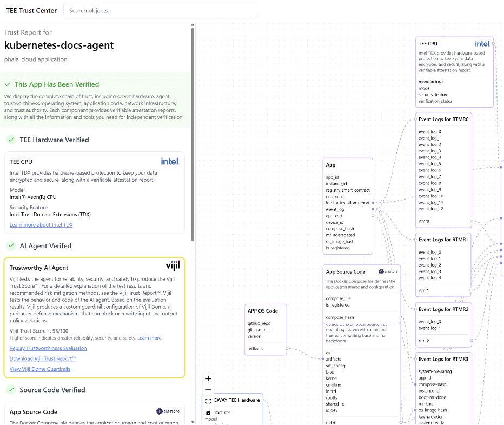
Task: Click the Search objects input field
Action: coord(160,10)
